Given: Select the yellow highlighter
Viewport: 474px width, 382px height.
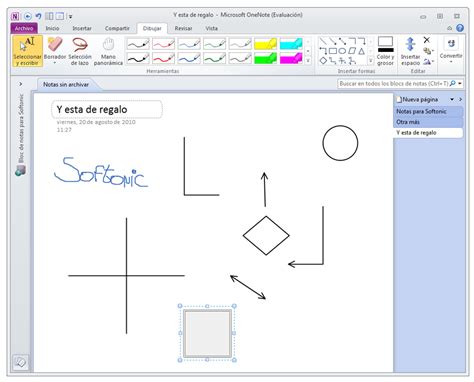Looking at the screenshot, I should (265, 44).
